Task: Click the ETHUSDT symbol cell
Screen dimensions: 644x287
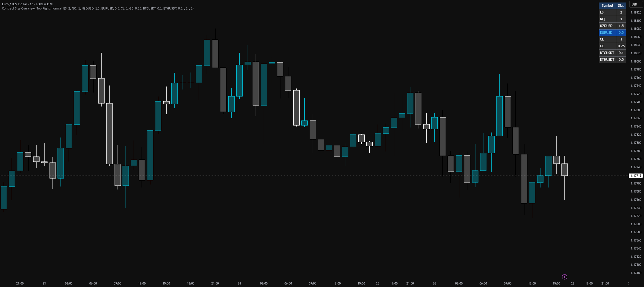Action: [607, 59]
